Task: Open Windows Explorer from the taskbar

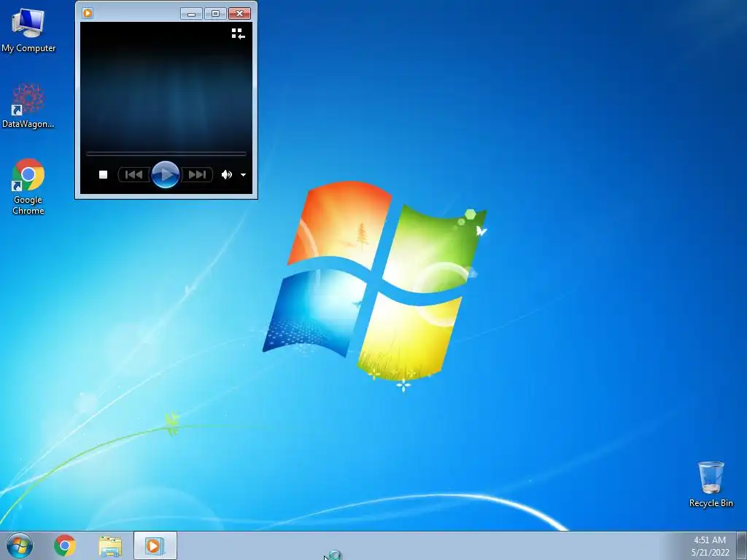Action: click(110, 545)
